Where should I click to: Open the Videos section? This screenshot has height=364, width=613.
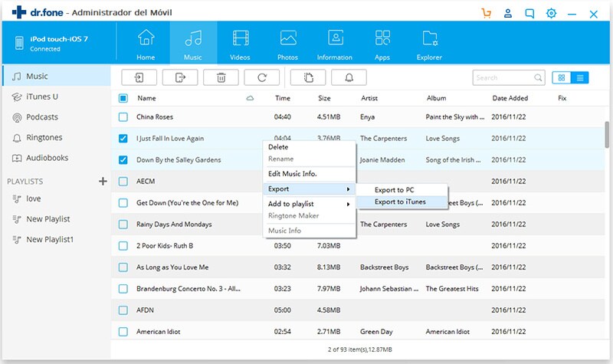point(240,44)
